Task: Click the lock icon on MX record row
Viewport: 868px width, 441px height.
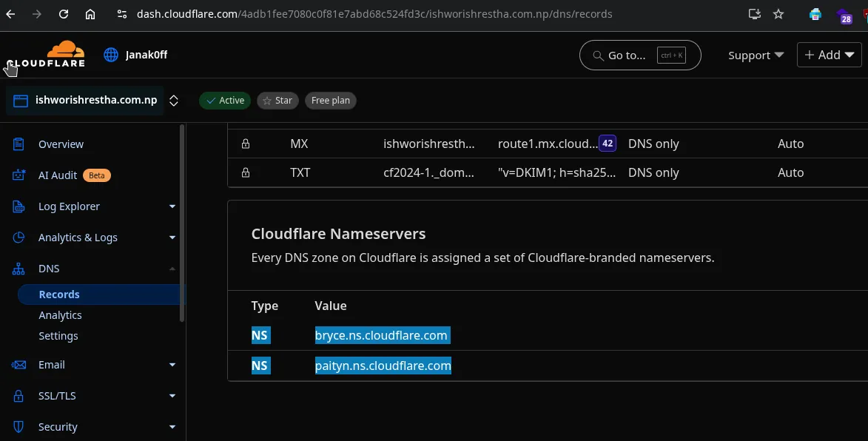Action: [x=246, y=144]
